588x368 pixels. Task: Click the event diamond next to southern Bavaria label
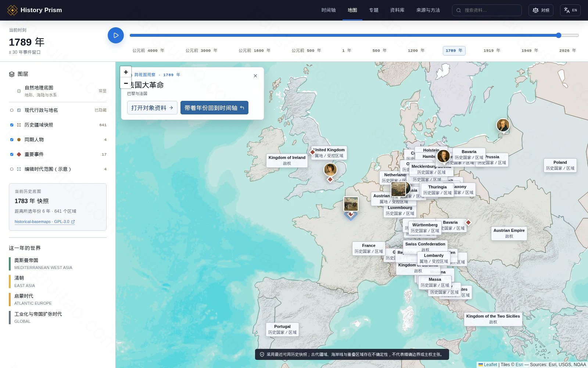pos(468,222)
